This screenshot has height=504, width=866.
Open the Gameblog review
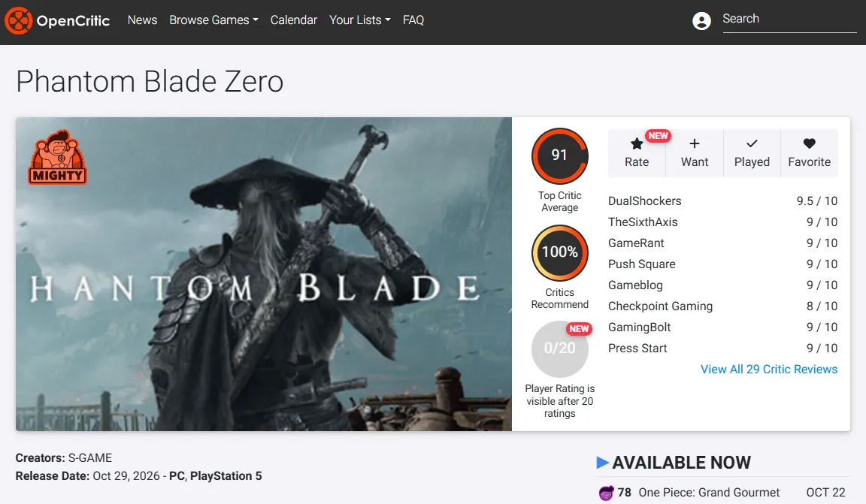635,285
